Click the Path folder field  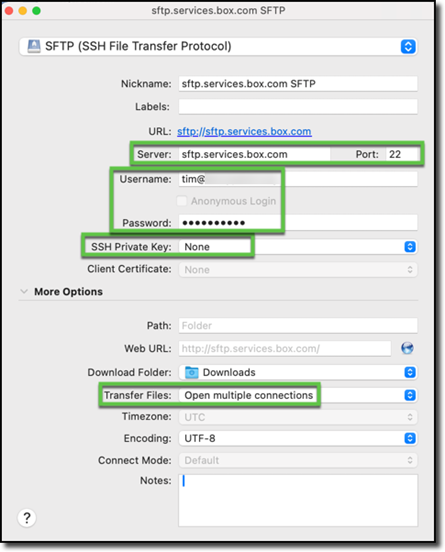[298, 326]
